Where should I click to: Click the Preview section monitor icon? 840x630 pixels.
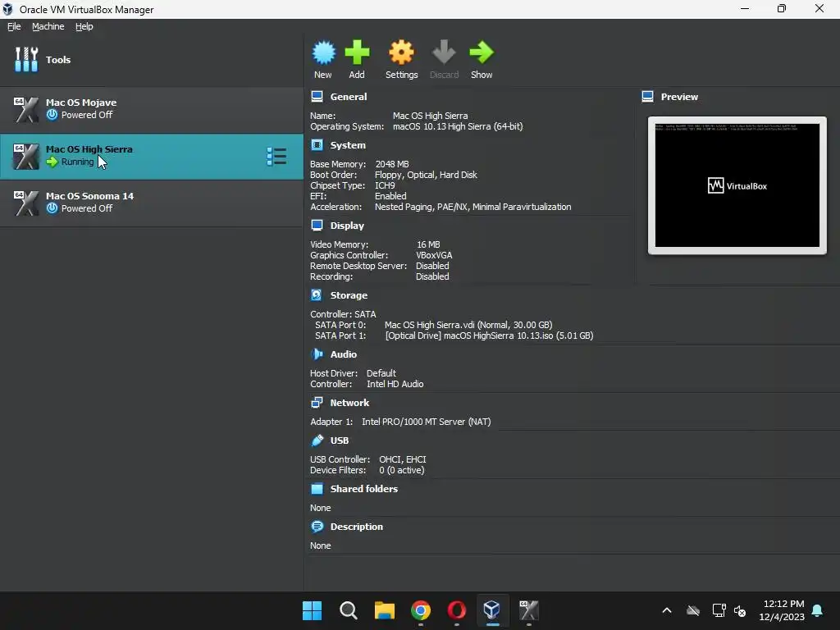tap(648, 97)
